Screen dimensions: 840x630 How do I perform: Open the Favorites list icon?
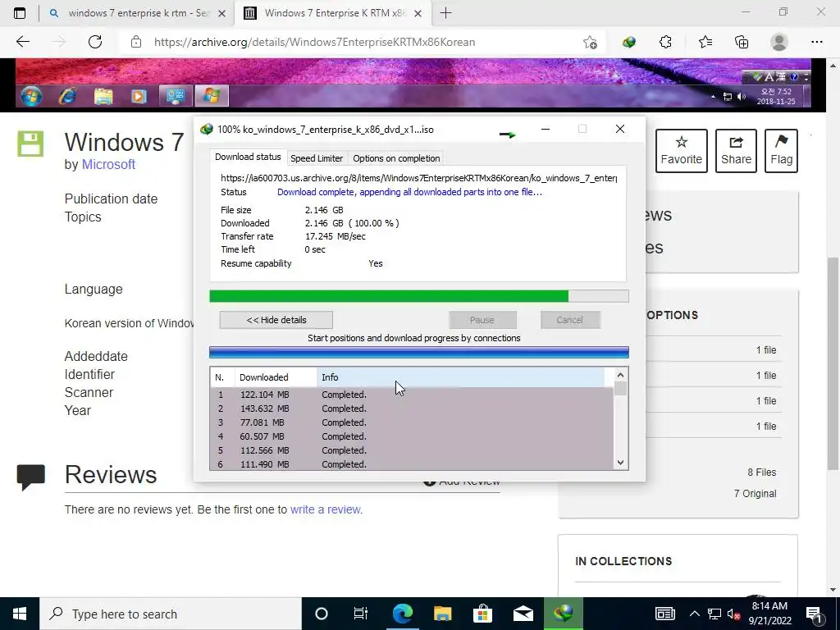click(705, 42)
